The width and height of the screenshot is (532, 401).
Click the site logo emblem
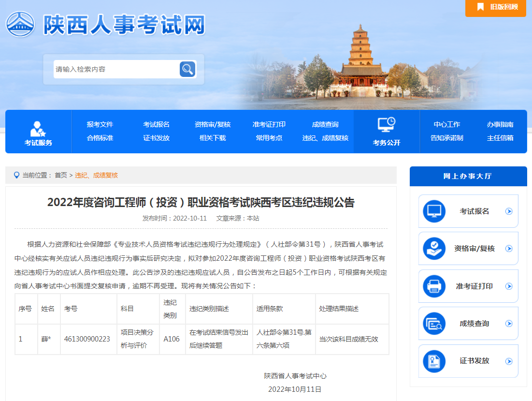click(20, 24)
